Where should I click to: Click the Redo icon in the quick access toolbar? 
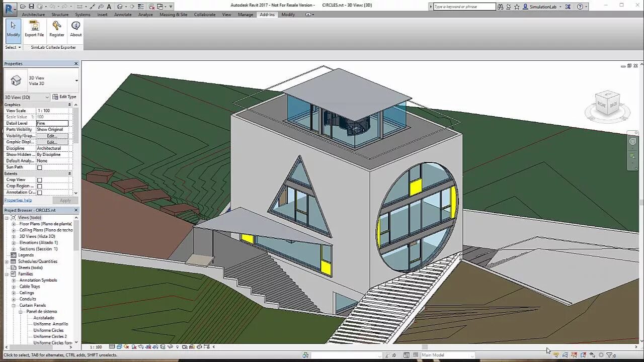64,7
